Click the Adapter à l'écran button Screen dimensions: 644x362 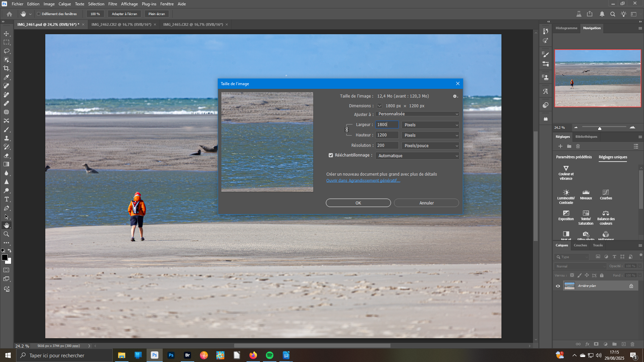pyautogui.click(x=124, y=14)
